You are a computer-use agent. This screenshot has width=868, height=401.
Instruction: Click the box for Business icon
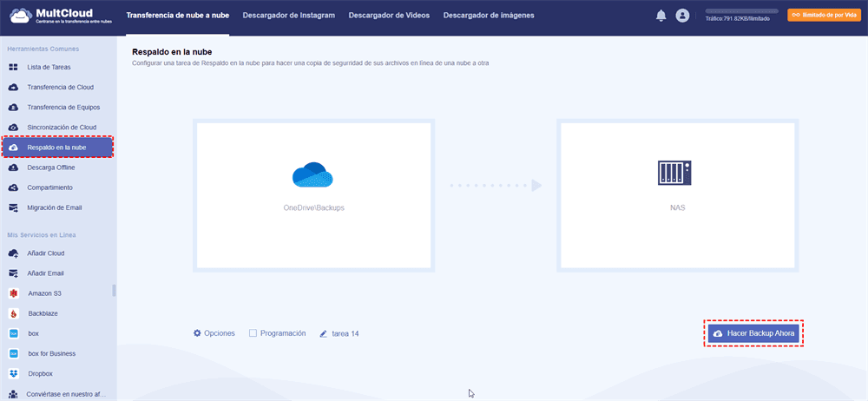click(14, 353)
